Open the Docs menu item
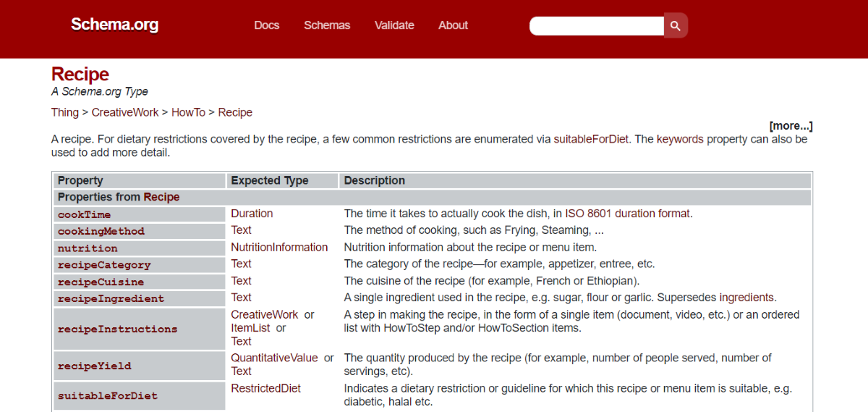The width and height of the screenshot is (868, 412). point(266,25)
